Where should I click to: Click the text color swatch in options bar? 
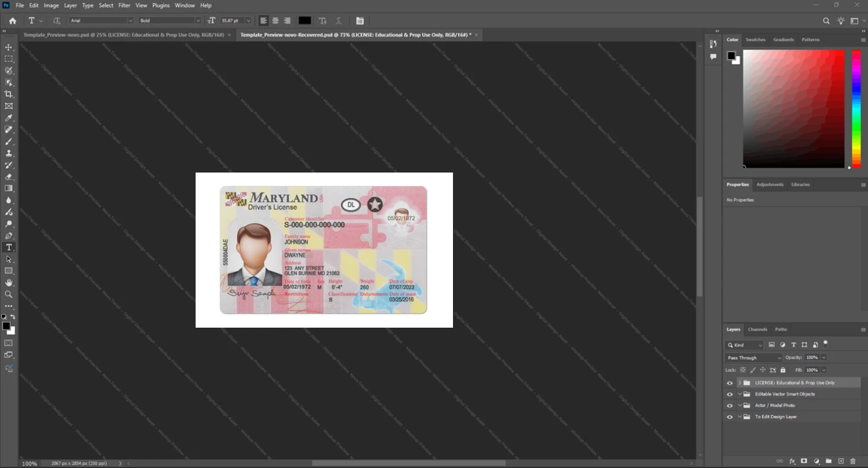pos(304,21)
